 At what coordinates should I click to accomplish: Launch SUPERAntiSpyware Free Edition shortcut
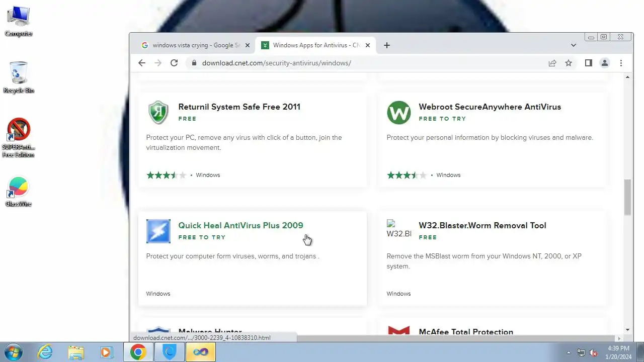coord(19,138)
